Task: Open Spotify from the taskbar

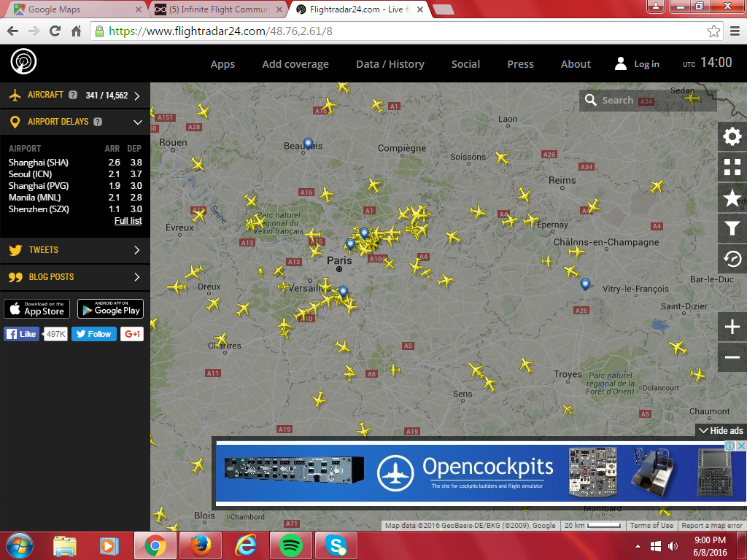Action: pos(290,545)
